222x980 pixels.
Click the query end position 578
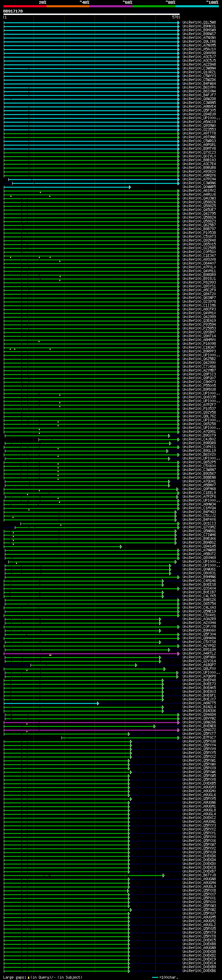(x=175, y=17)
